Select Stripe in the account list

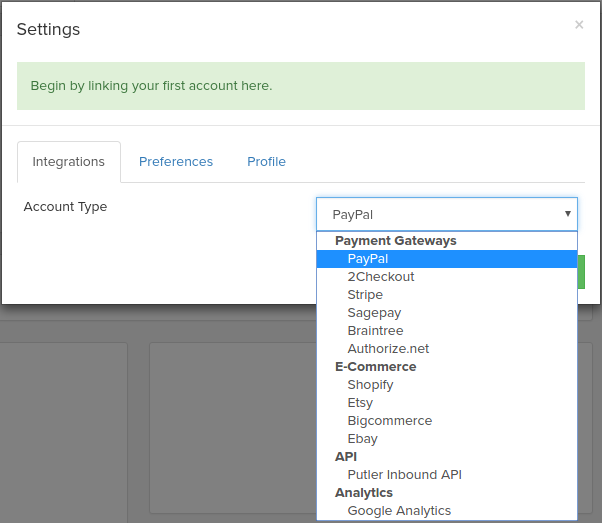point(447,295)
